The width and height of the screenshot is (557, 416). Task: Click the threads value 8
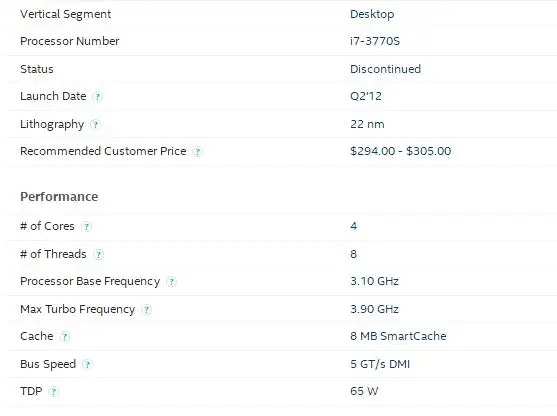point(353,254)
